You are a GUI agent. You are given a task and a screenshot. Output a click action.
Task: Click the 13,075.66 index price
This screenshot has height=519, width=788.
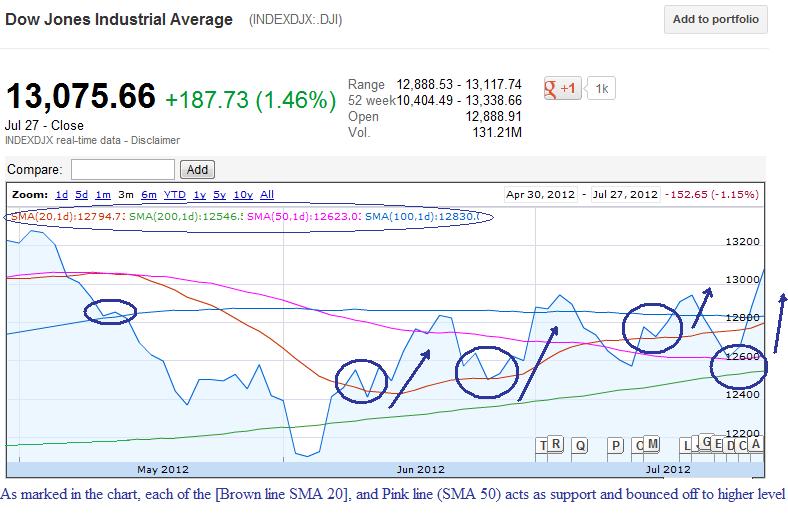[x=81, y=96]
